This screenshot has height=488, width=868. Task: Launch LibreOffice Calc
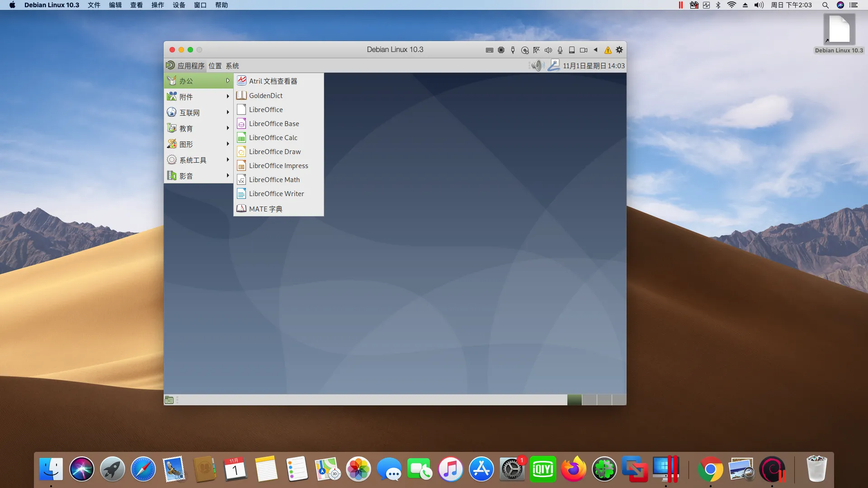[278, 137]
